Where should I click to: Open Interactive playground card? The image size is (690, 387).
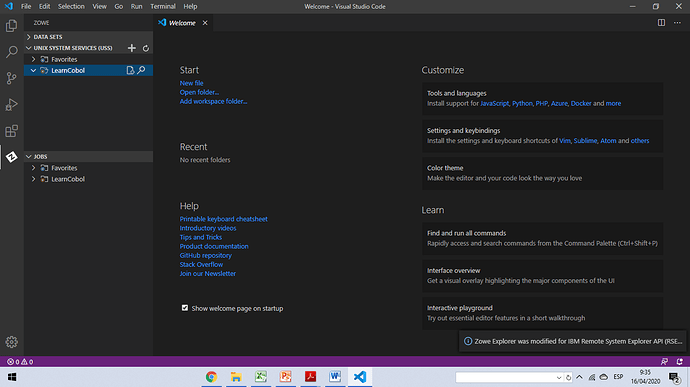543,313
